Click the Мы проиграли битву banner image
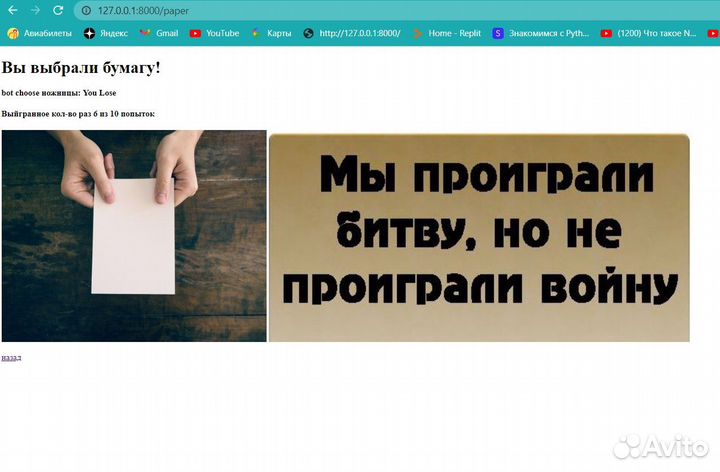 479,238
